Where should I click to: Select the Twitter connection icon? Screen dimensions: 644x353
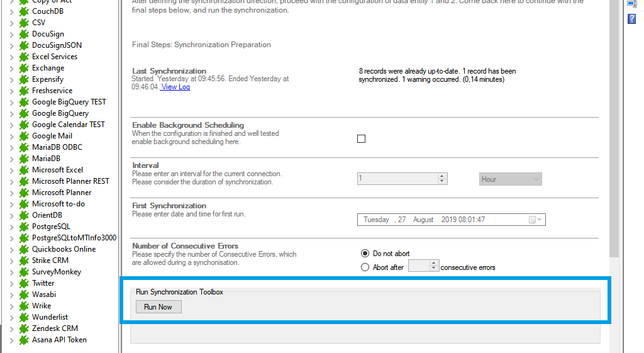pos(24,283)
